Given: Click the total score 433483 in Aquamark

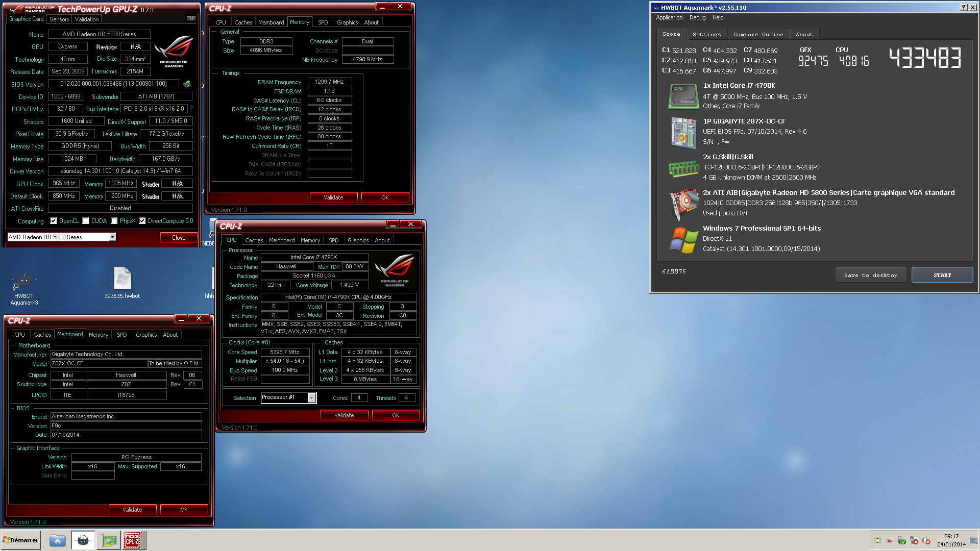Looking at the screenshot, I should pos(925,58).
